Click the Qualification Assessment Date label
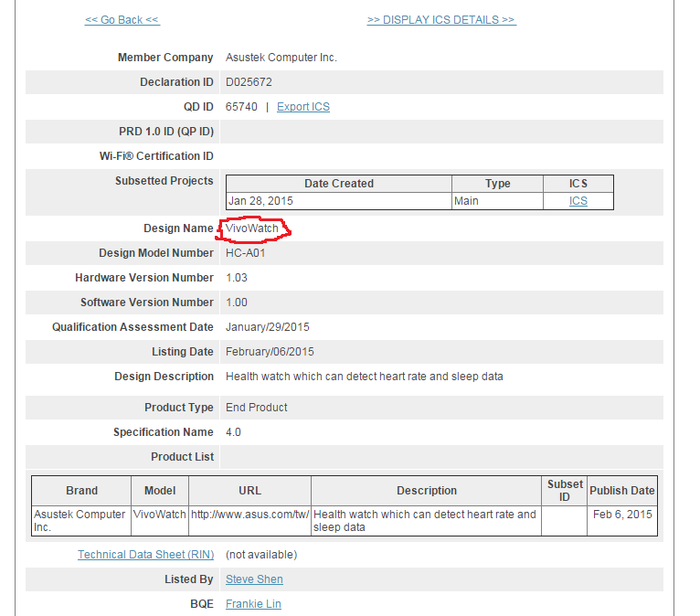This screenshot has width=700, height=616. pos(133,327)
